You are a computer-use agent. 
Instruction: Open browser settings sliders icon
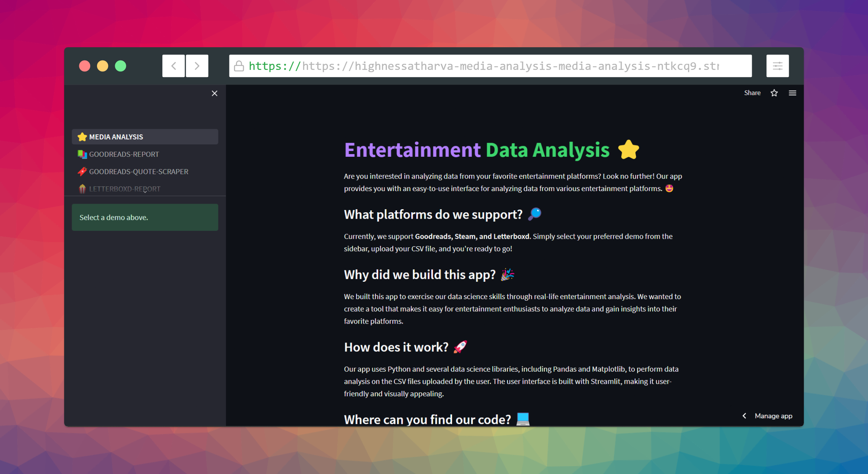pyautogui.click(x=777, y=66)
